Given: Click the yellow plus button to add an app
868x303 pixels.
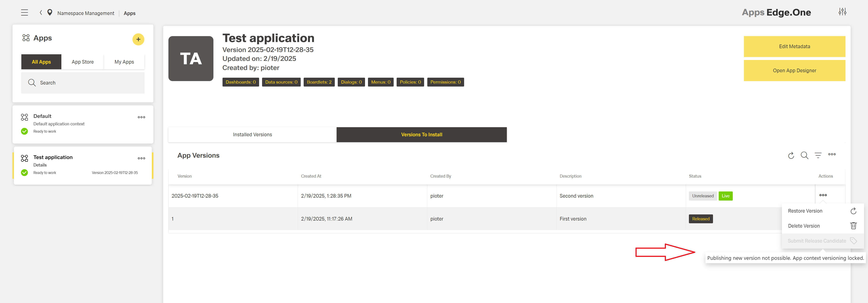Looking at the screenshot, I should [x=138, y=39].
